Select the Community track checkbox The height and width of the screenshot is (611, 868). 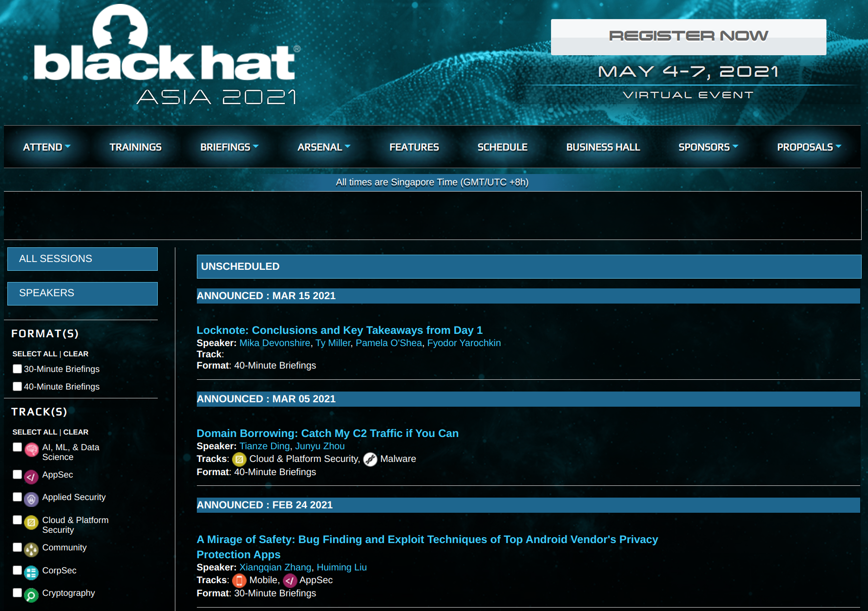(17, 547)
